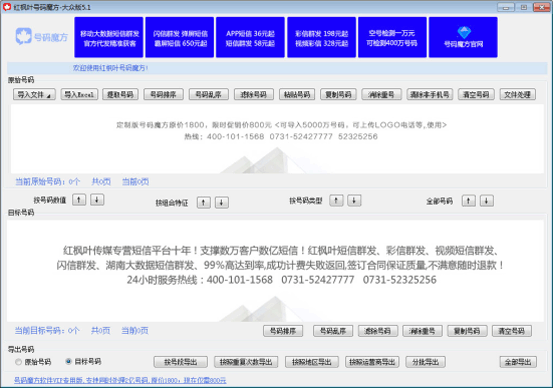The height and width of the screenshot is (388, 553).
Task: Click the down arrow beside 按号码数值
Action: click(x=97, y=200)
